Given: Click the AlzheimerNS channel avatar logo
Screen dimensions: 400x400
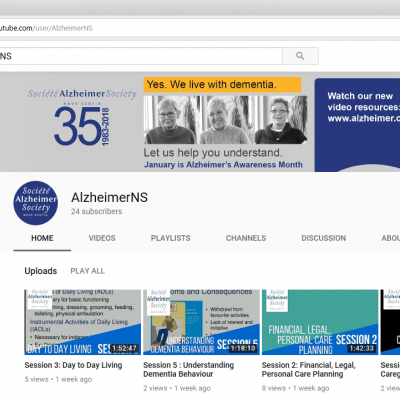Looking at the screenshot, I should [36, 203].
